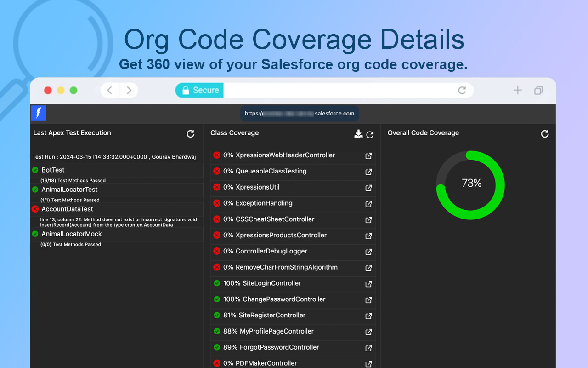Viewport: 588px width, 368px height.
Task: Click 89% ForgotPasswordController row text
Action: click(271, 348)
